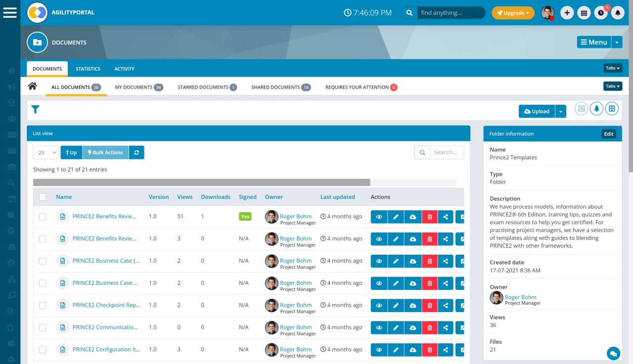This screenshot has height=364, width=633.
Task: Open the filter options funnel icon
Action: point(35,109)
